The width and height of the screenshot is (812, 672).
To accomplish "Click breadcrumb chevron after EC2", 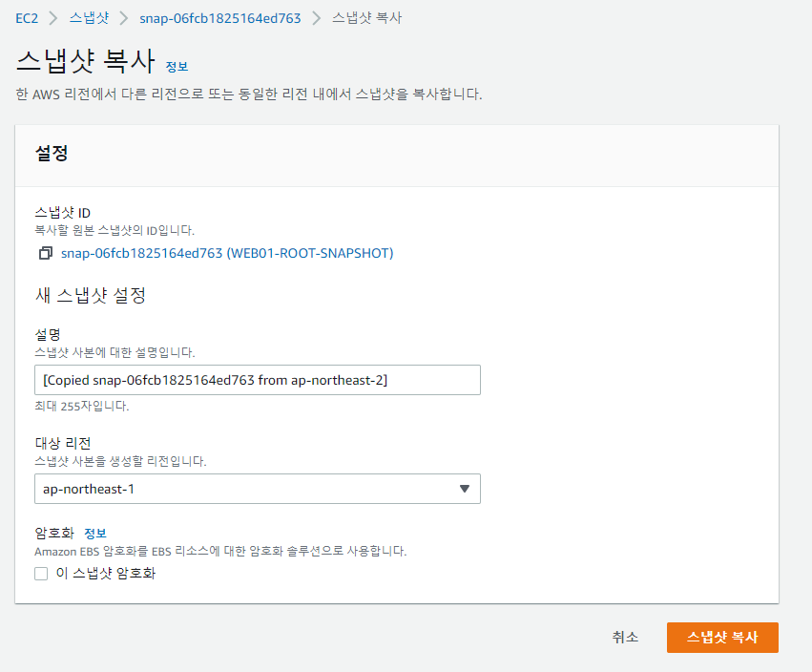I will (53, 18).
